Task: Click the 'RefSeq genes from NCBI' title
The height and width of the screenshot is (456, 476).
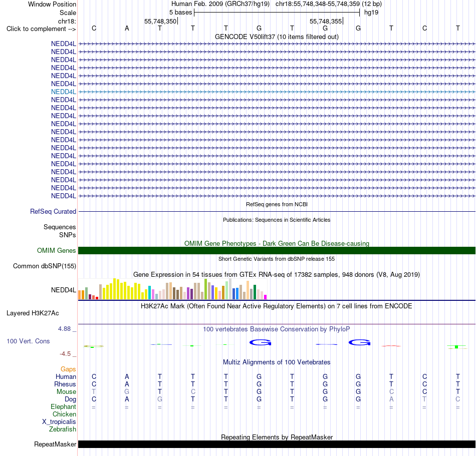Action: 277,204
